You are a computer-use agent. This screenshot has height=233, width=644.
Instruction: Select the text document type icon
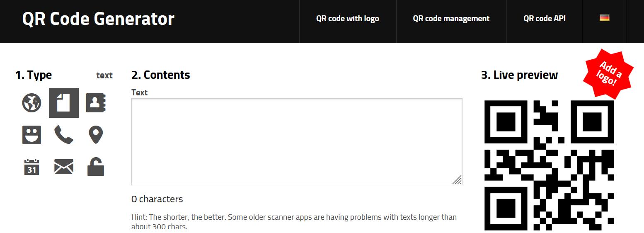64,103
